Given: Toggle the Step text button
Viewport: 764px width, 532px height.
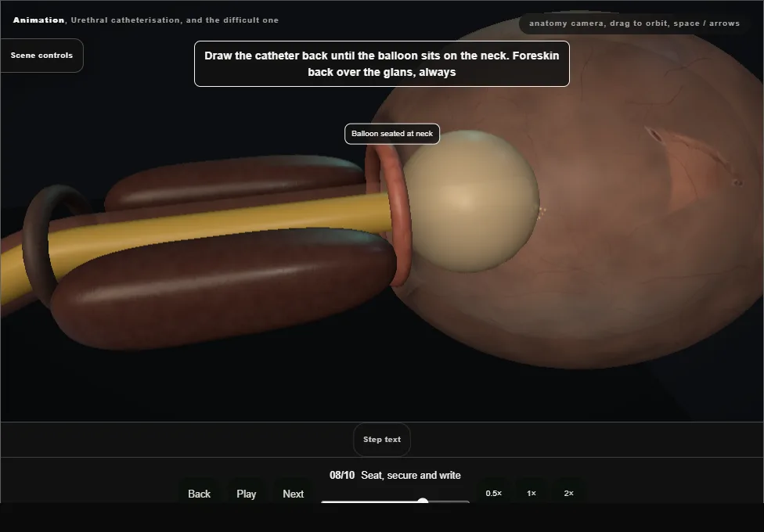Looking at the screenshot, I should tap(382, 440).
